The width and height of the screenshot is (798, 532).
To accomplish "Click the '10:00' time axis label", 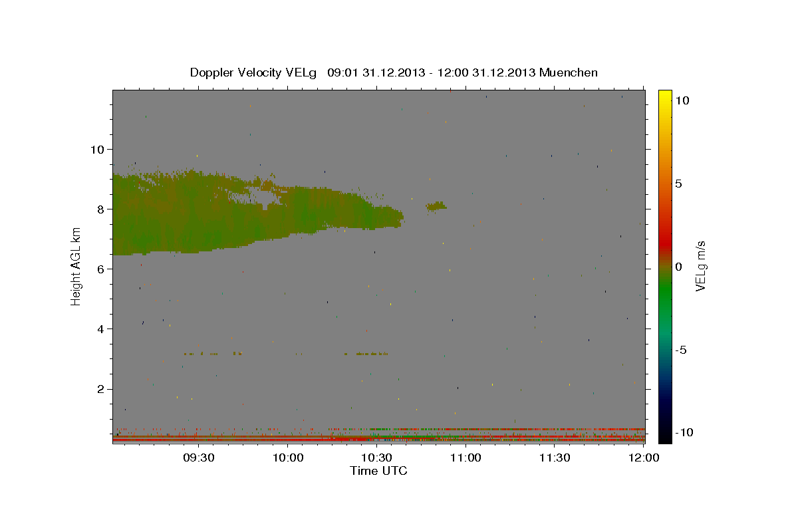I will point(288,458).
